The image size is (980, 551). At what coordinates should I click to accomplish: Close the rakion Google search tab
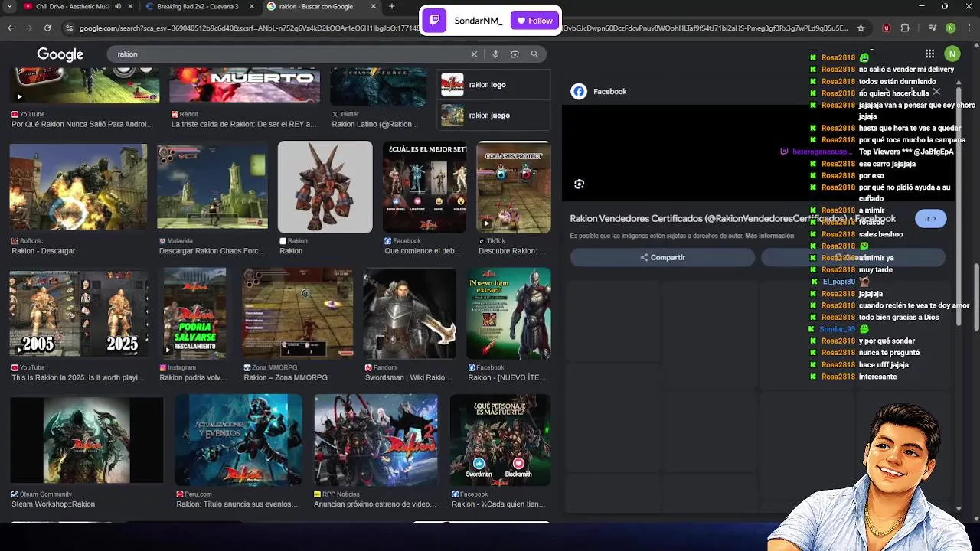[x=374, y=6]
